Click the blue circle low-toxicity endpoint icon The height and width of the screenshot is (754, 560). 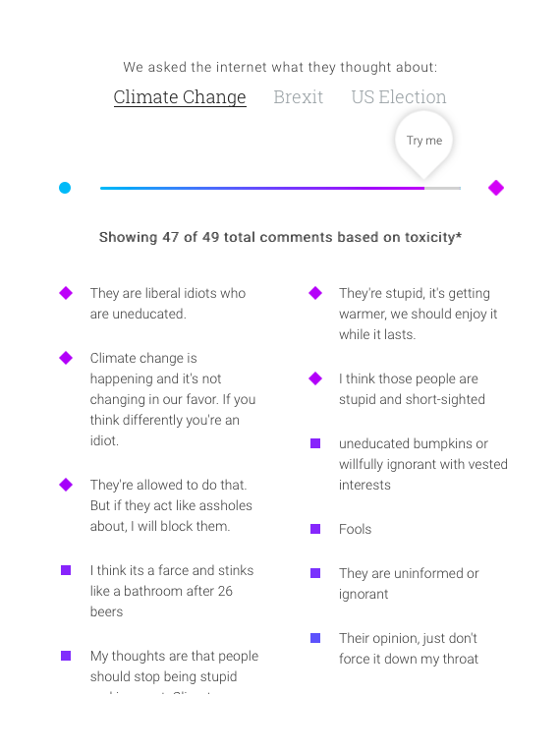65,188
